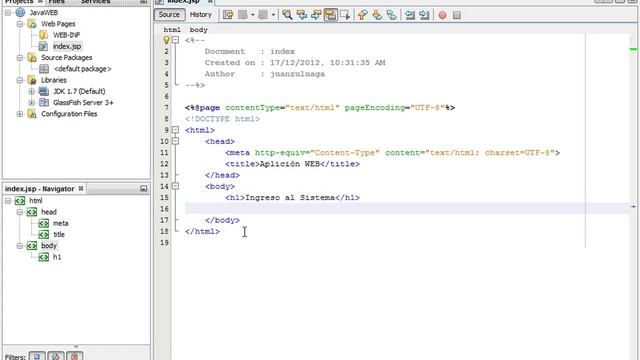Screen dimensions: 640x360
Task: Click JDK 1.7 (Default) library icon
Action: click(x=44, y=91)
